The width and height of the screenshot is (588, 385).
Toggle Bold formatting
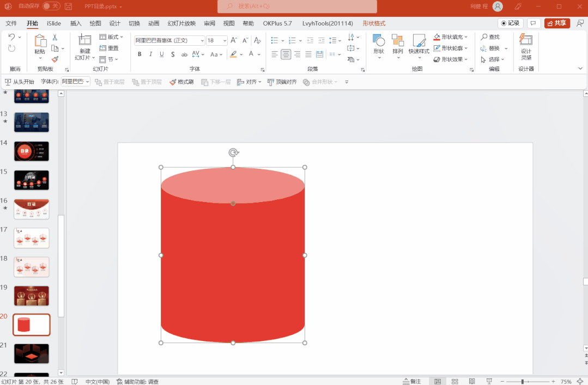(140, 54)
